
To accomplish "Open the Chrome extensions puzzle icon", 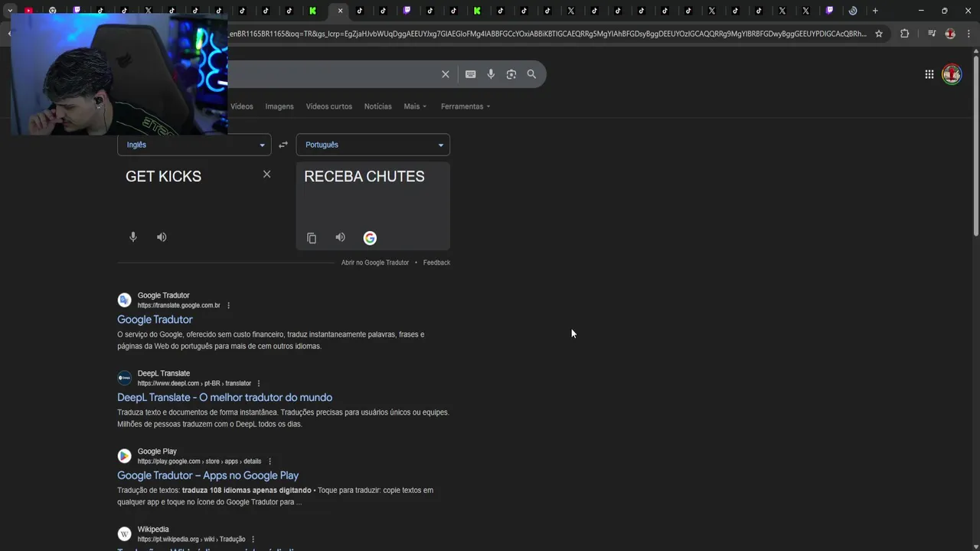I will (904, 34).
